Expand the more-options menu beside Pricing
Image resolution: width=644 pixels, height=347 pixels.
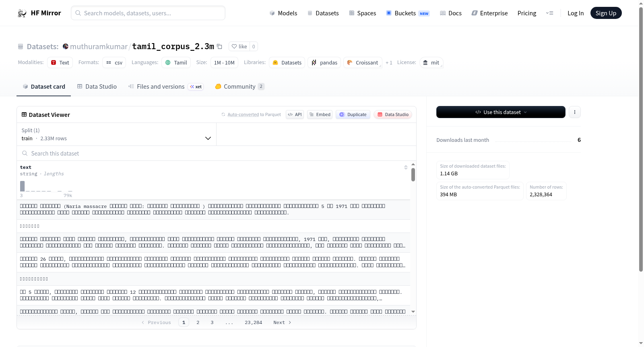(549, 13)
